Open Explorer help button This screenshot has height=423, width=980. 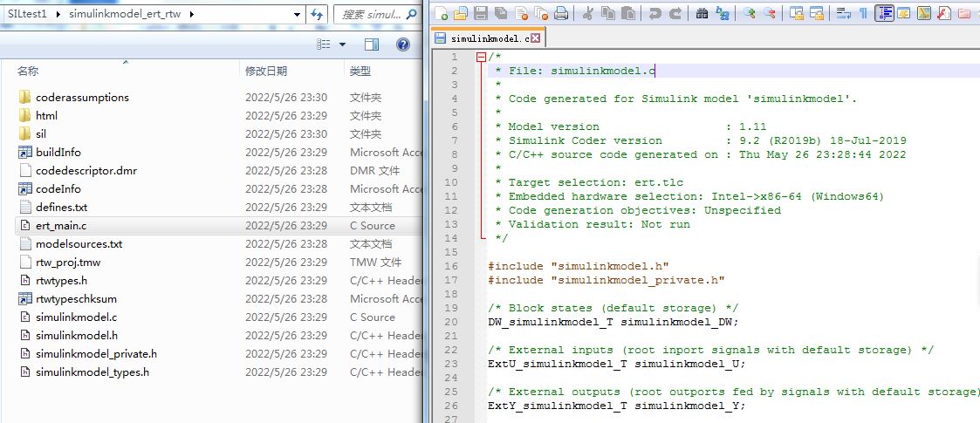(403, 44)
